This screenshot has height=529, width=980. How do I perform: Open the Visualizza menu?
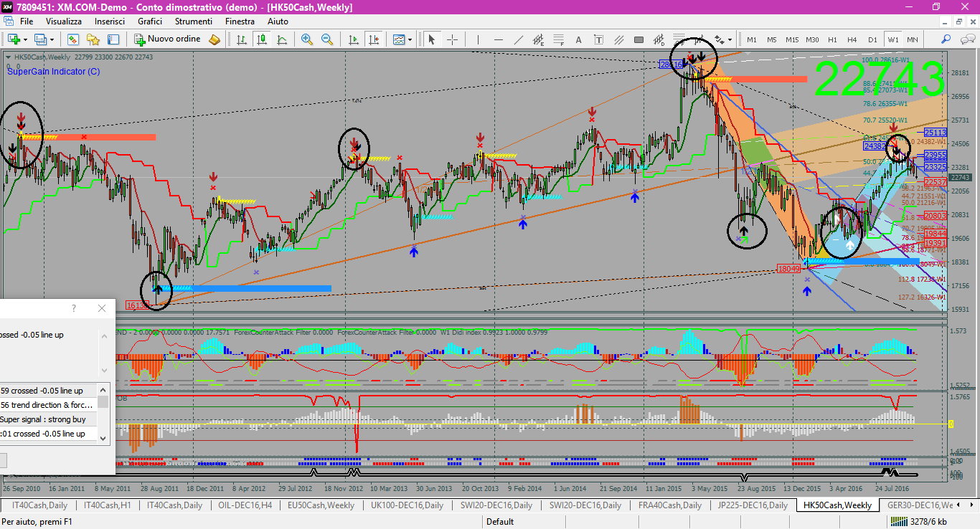point(64,22)
